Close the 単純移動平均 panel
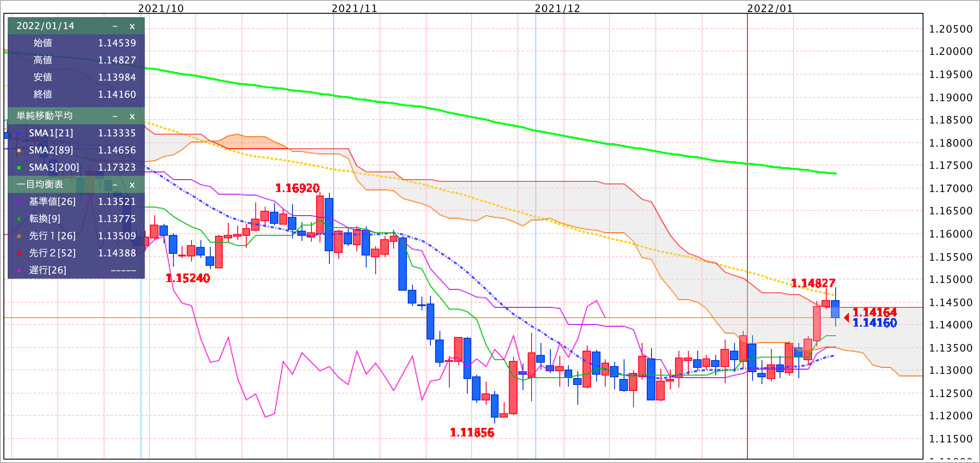Screen dimensions: 980x463 click(132, 116)
